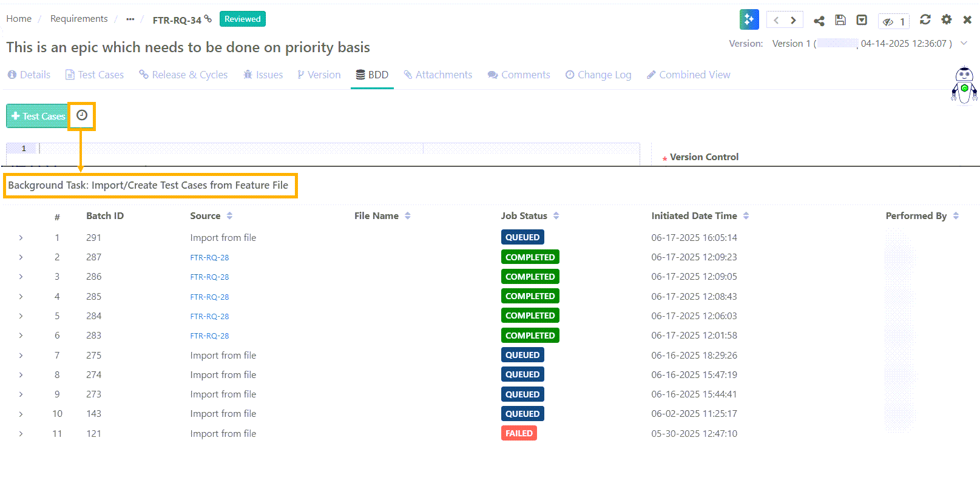Screen dimensions: 980x483
Task: Open the version dropdown chevron
Action: click(964, 43)
